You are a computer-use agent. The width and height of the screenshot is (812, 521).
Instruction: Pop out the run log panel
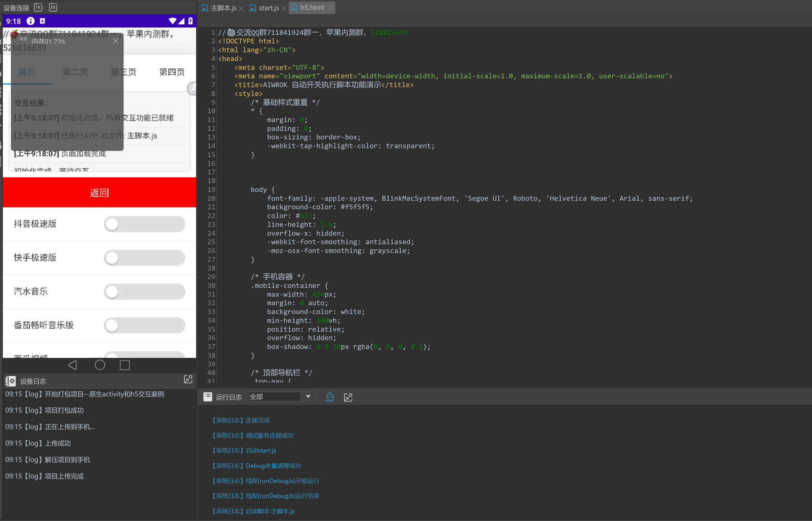pos(348,397)
